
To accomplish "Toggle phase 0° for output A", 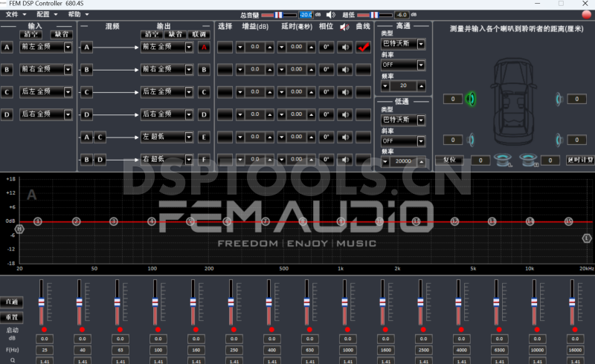I will pos(326,48).
